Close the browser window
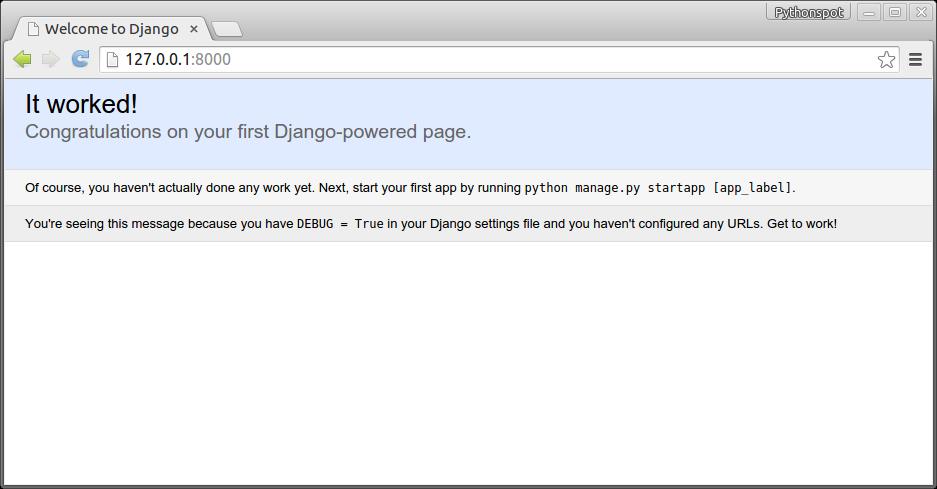 921,12
